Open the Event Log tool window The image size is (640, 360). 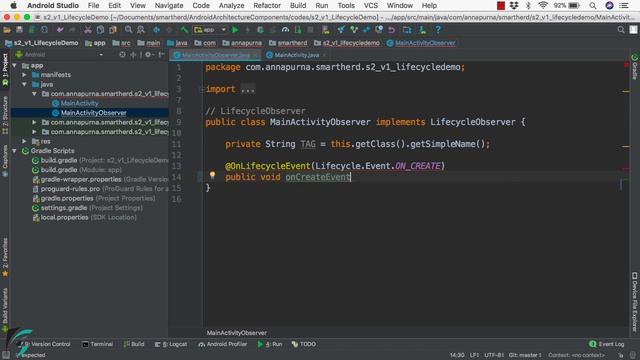pyautogui.click(x=607, y=344)
